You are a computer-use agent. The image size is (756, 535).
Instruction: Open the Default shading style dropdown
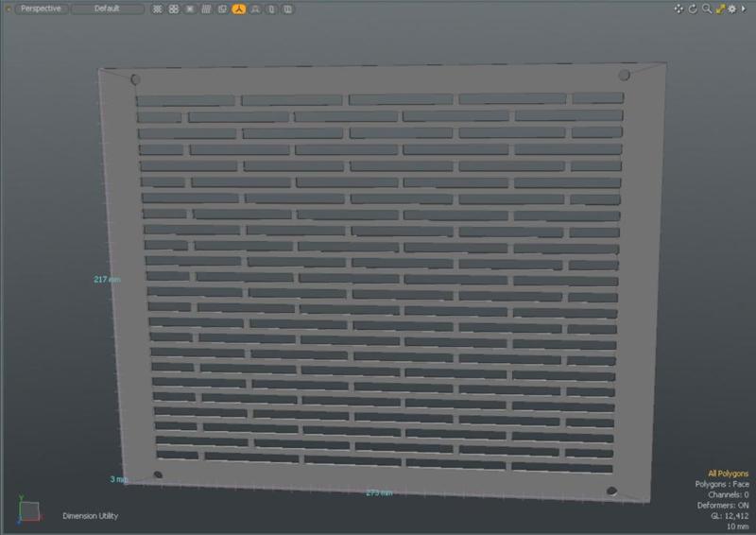click(x=108, y=9)
